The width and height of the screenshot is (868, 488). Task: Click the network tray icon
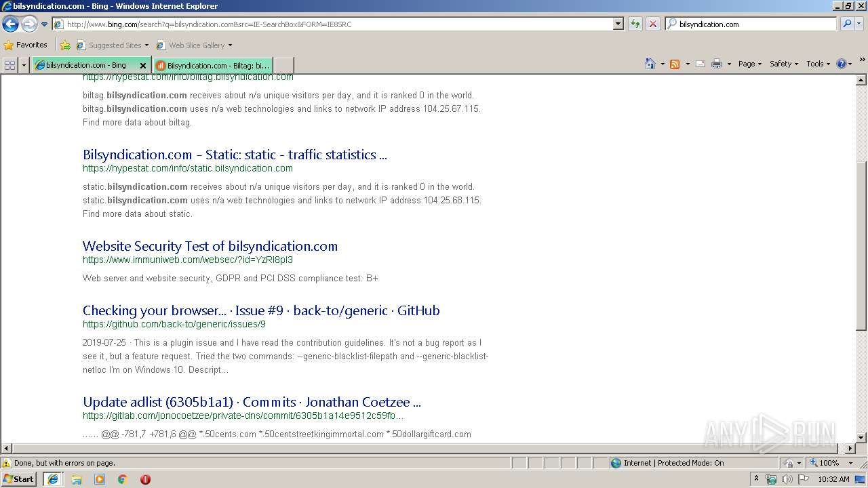(x=771, y=479)
